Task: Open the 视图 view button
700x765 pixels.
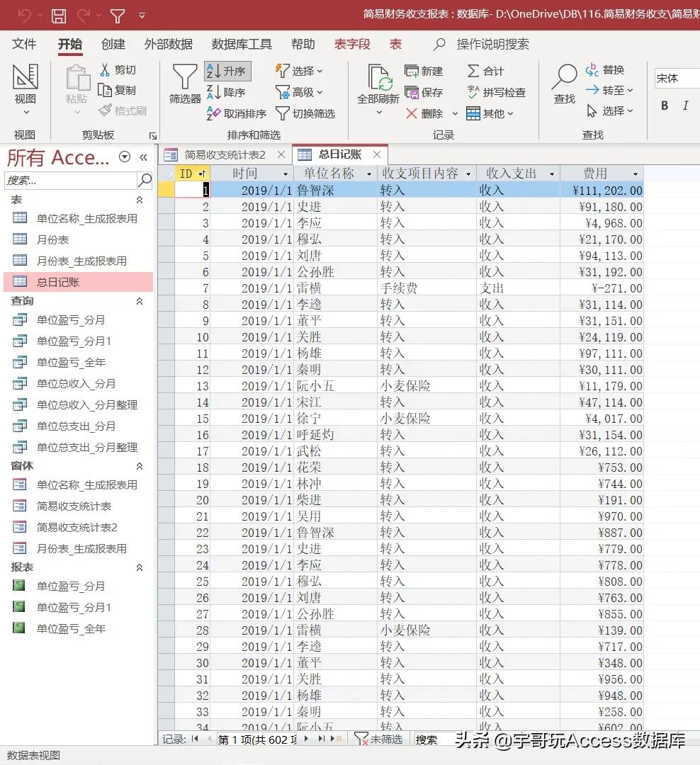Action: (25, 90)
